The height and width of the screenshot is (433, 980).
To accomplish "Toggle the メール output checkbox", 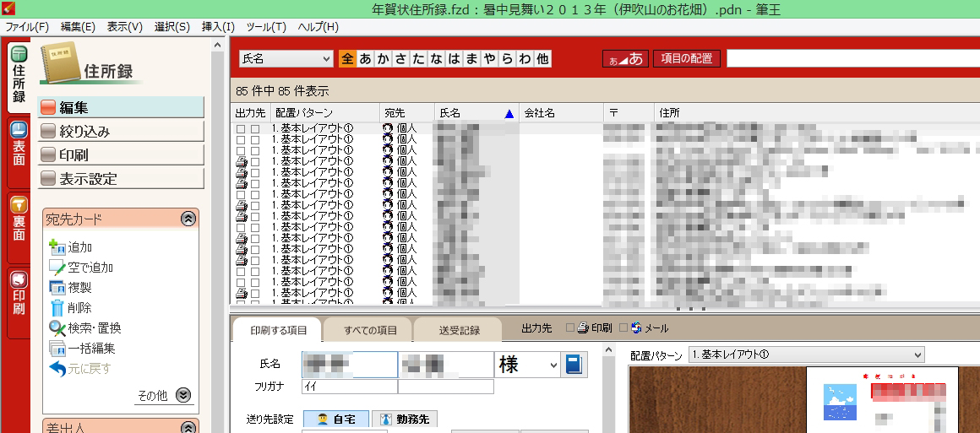I will click(x=624, y=328).
